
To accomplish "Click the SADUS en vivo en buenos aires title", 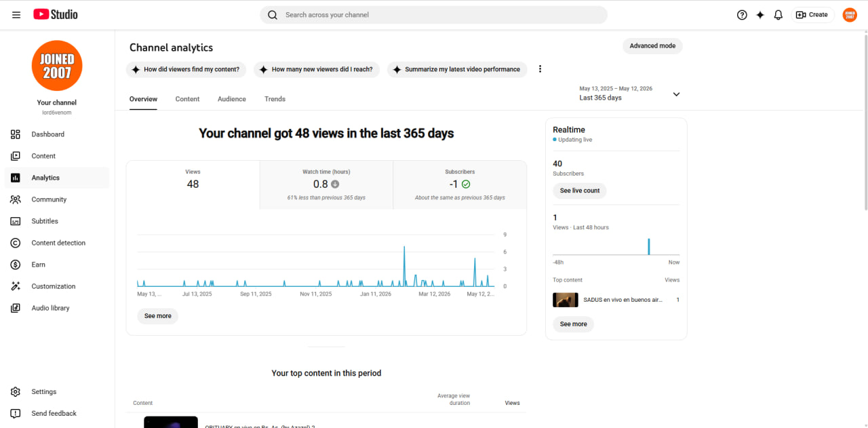I will (x=623, y=300).
